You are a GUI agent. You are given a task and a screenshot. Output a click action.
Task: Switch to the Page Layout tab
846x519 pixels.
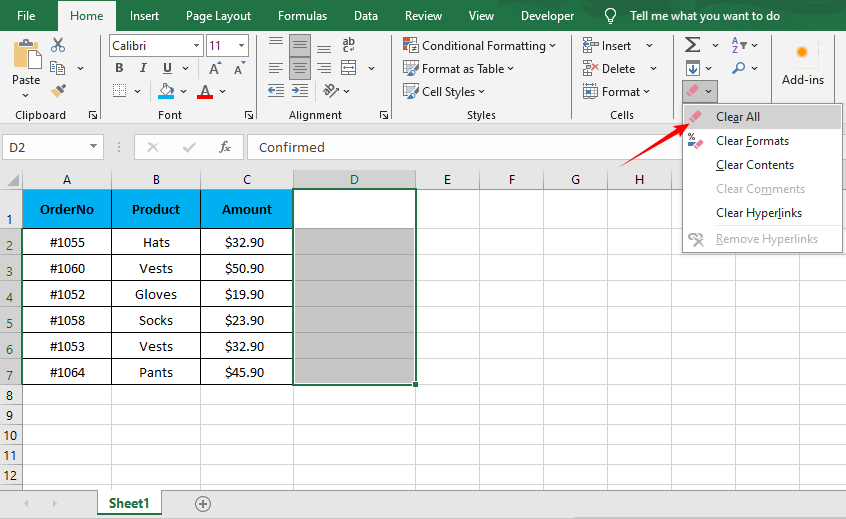pyautogui.click(x=216, y=16)
